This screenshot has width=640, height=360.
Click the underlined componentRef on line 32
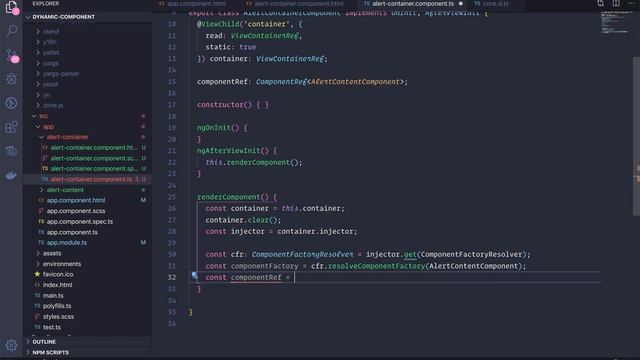pos(256,278)
